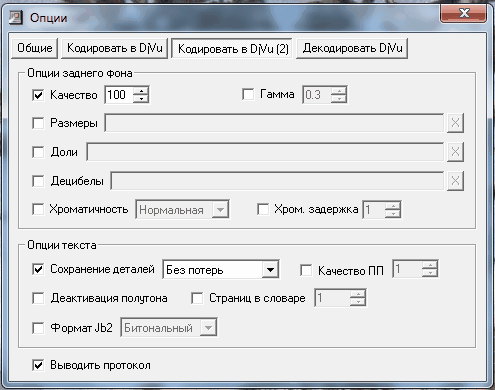Image resolution: width=495 pixels, height=390 pixels.
Task: Click the Доли text field
Action: pyautogui.click(x=265, y=152)
